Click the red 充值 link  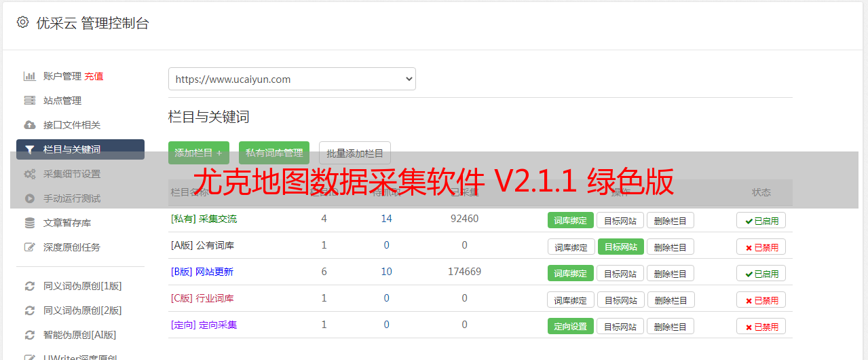(94, 76)
